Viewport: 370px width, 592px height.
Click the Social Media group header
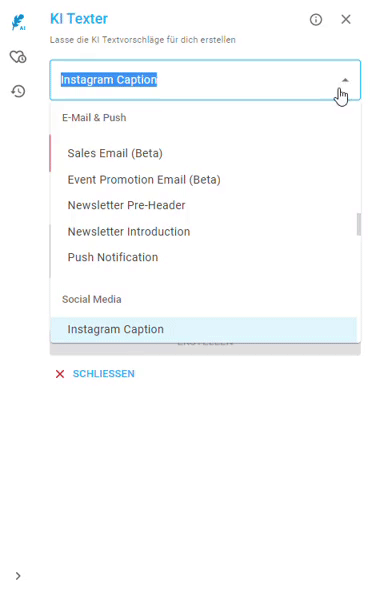tap(92, 299)
